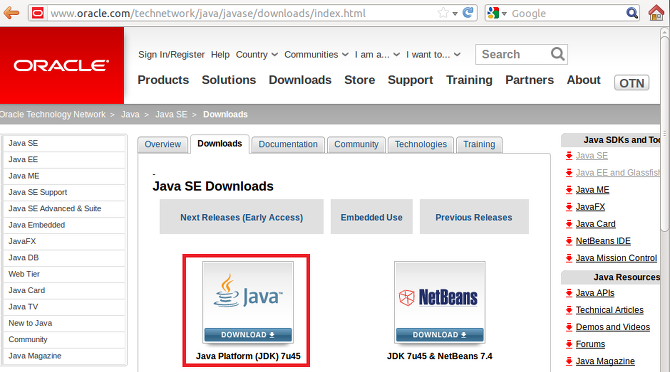This screenshot has width=670, height=372.
Task: Open the browser home page icon
Action: point(656,13)
